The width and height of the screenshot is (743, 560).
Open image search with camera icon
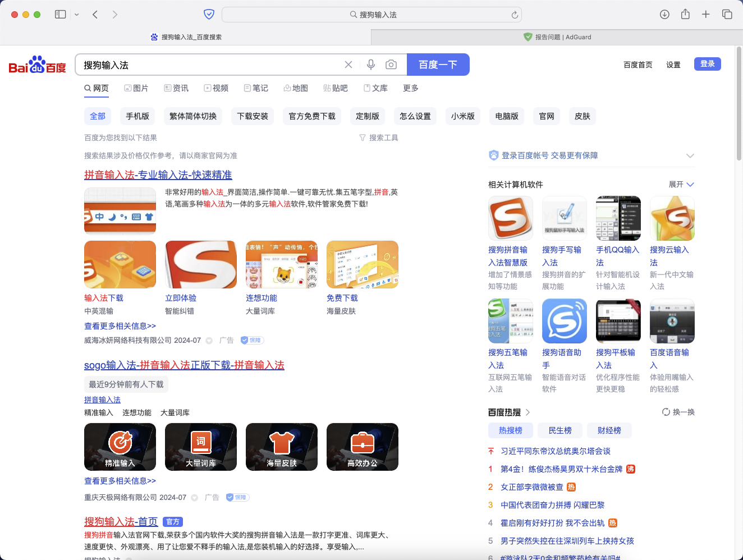(x=391, y=65)
